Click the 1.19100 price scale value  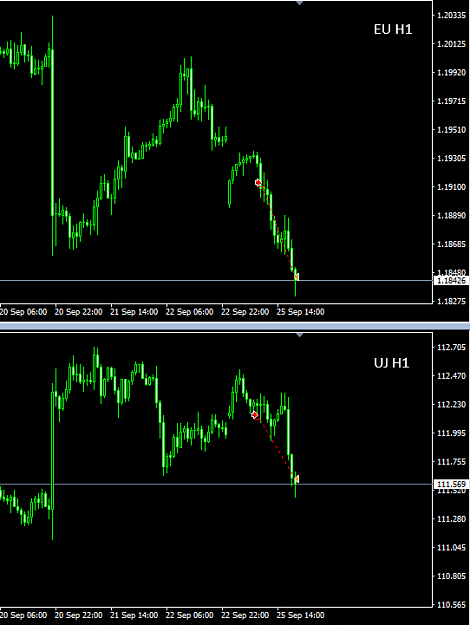[451, 187]
